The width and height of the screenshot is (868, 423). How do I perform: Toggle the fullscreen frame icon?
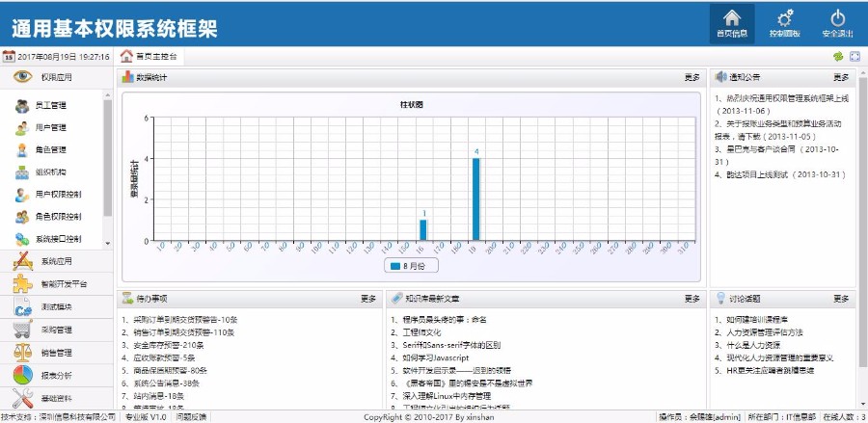854,57
